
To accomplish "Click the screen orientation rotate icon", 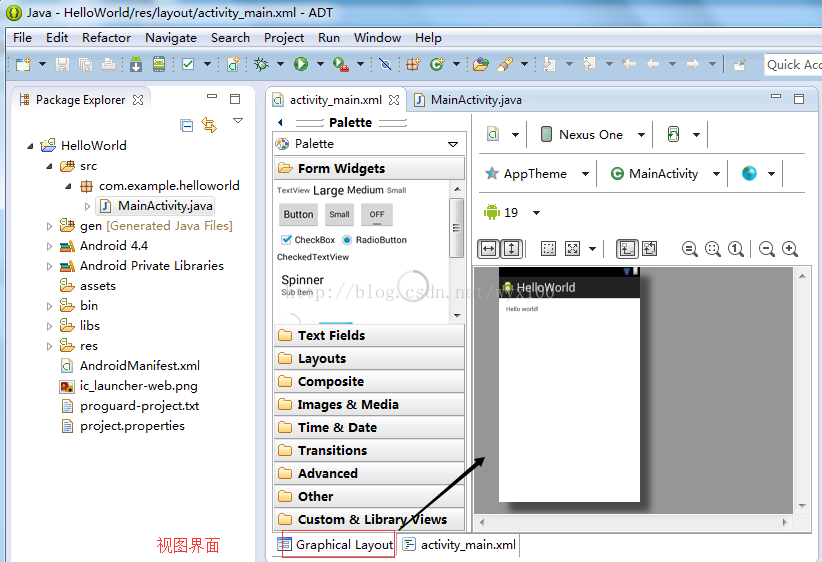I will (674, 135).
